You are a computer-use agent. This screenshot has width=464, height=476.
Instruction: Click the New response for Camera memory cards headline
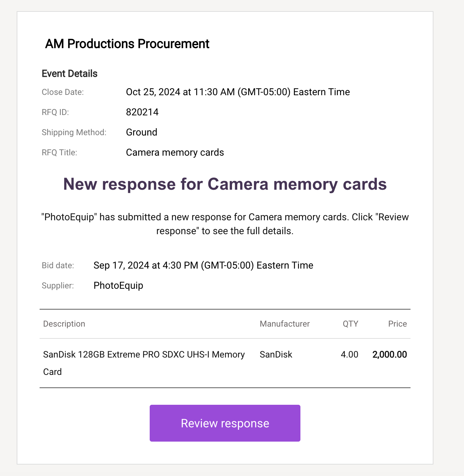point(225,184)
